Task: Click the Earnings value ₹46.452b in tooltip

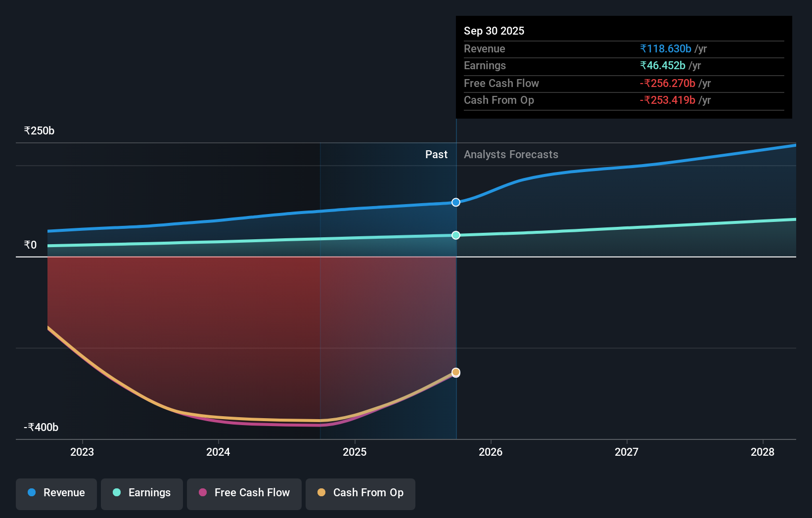Action: pyautogui.click(x=662, y=65)
